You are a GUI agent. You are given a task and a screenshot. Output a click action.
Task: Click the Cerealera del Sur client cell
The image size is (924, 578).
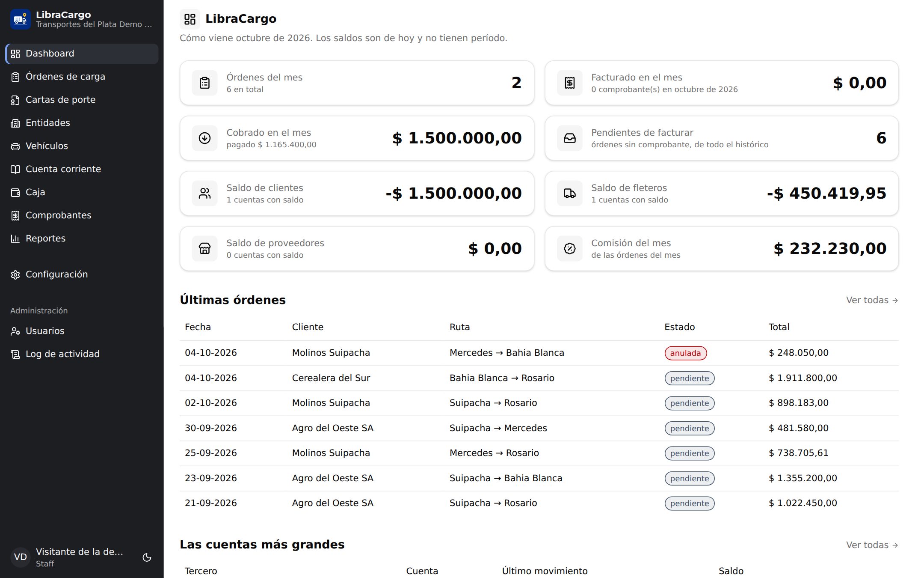(x=331, y=378)
